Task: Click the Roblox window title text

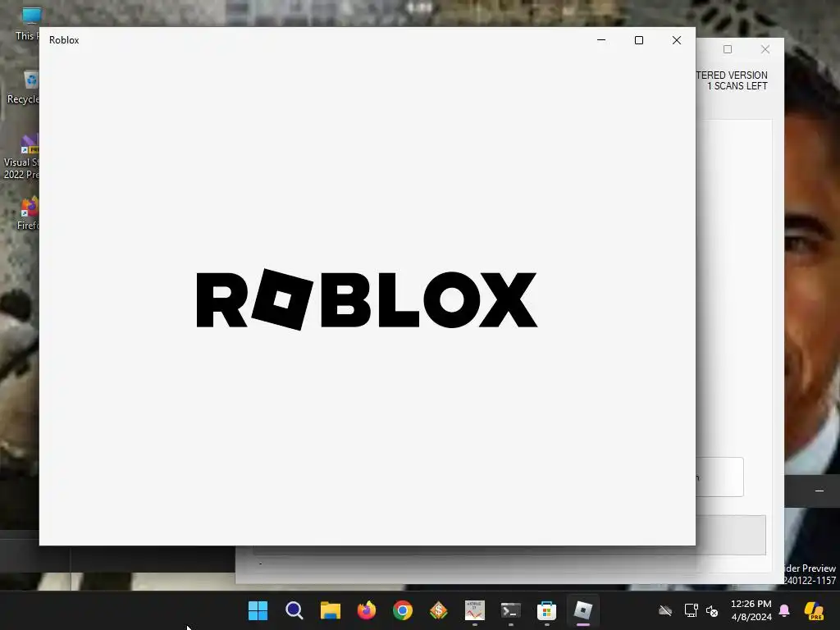Action: [64, 40]
